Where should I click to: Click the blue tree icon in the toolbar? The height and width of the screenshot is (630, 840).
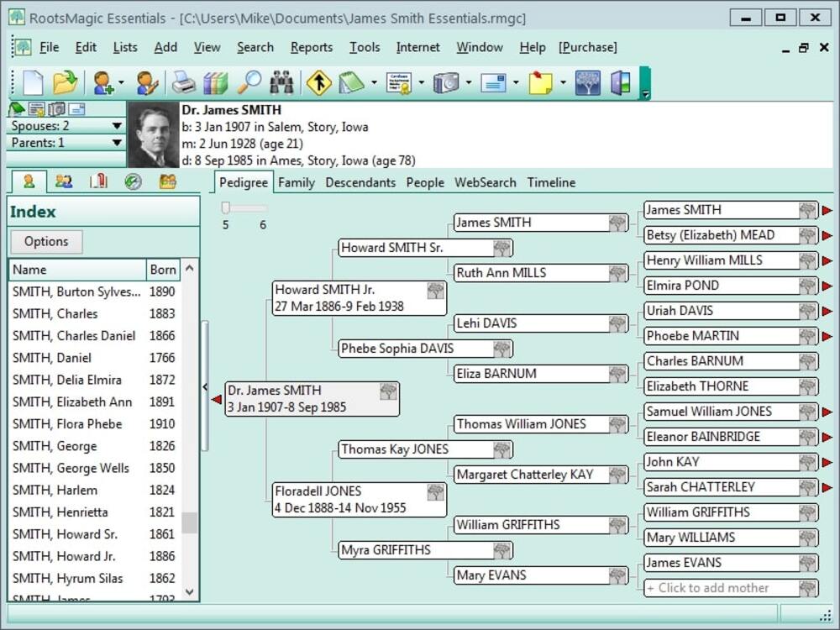tap(588, 82)
